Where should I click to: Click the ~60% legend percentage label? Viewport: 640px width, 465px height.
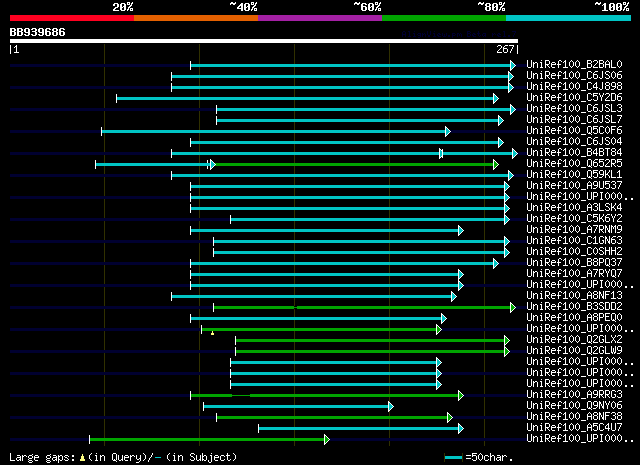[x=367, y=7]
